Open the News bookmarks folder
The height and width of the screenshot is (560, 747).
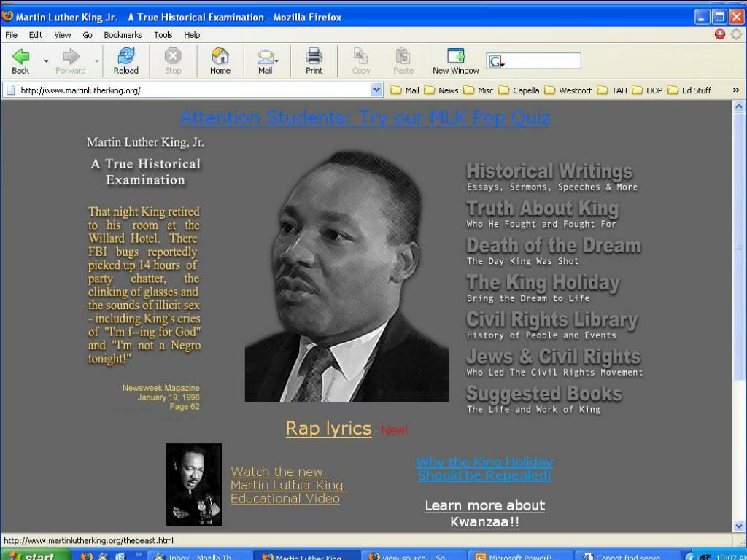point(441,90)
